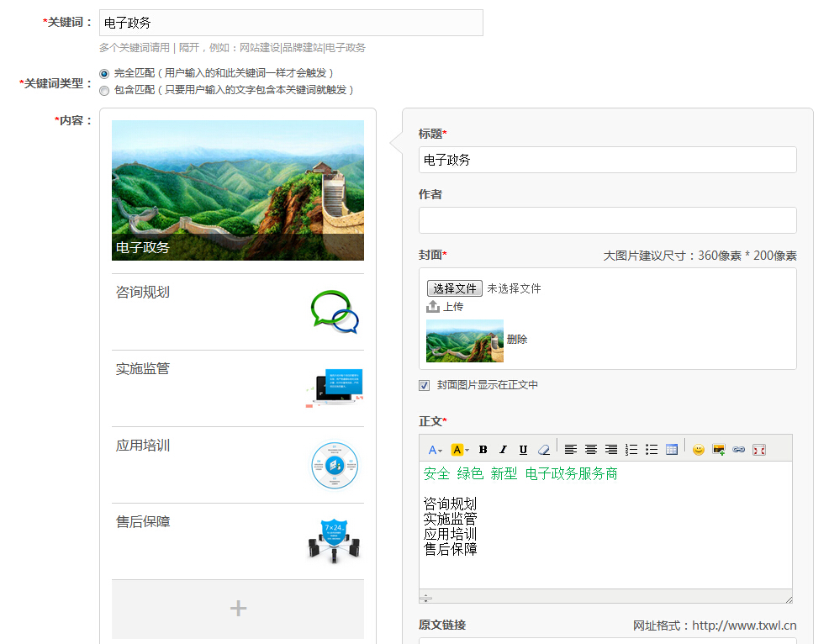Select the 咨询规划 article item

point(238,311)
